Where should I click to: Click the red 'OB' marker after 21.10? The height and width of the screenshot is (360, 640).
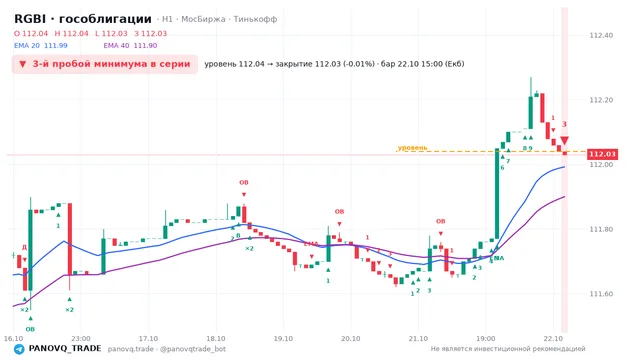pyautogui.click(x=440, y=221)
